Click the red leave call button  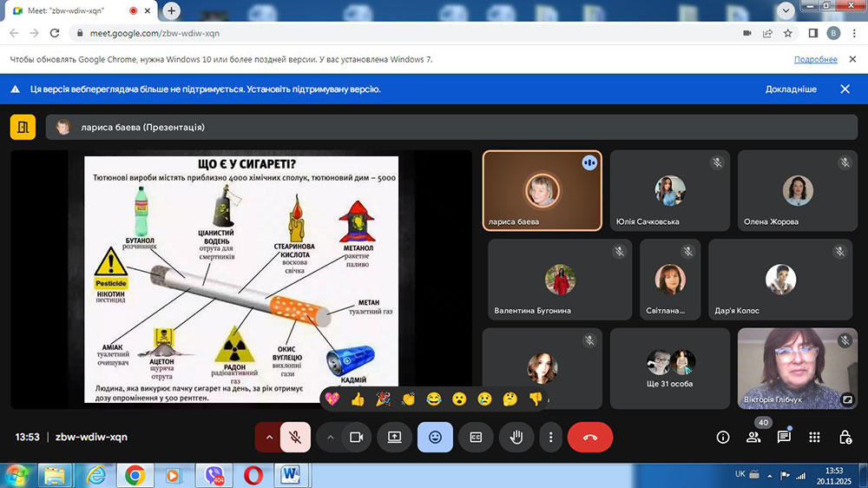coord(590,438)
